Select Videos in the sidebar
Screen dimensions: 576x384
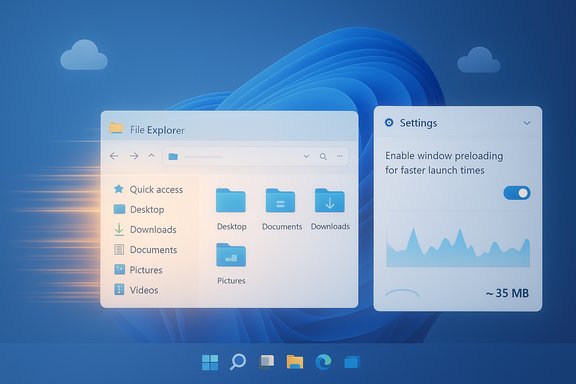tap(136, 290)
